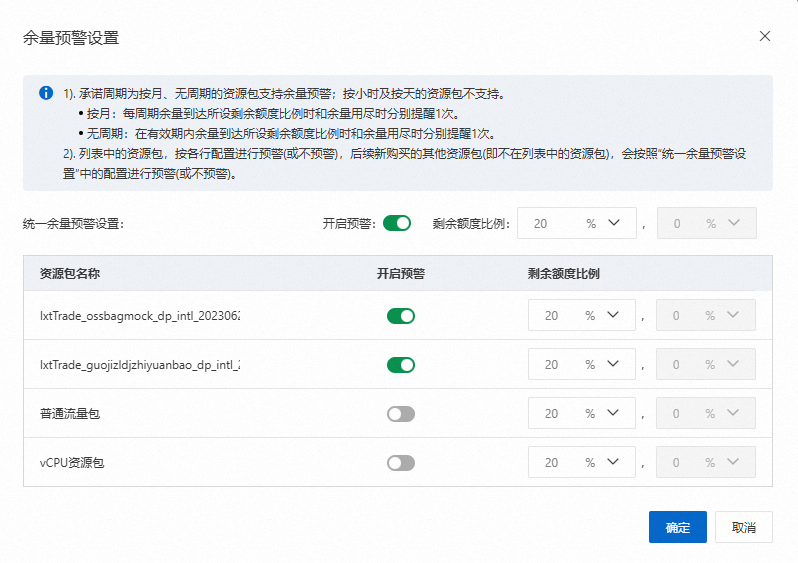
Task: Select the lxtTrade_guojizldjzhiyuanbao_dp_intl package name
Action: click(x=140, y=364)
